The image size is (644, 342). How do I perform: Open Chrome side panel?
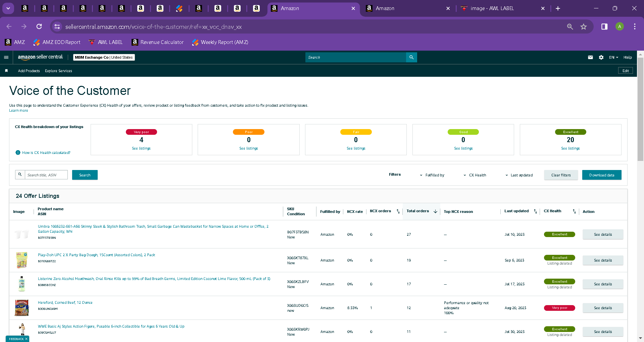point(604,26)
